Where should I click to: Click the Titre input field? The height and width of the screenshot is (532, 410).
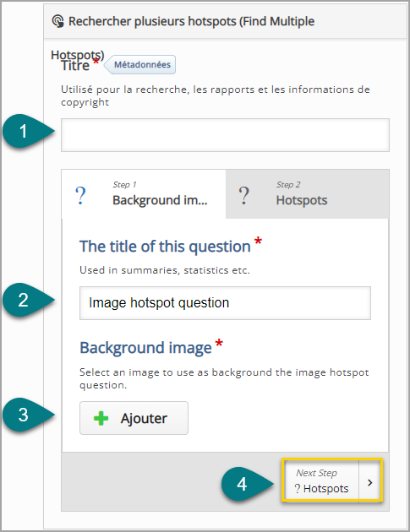click(x=225, y=135)
